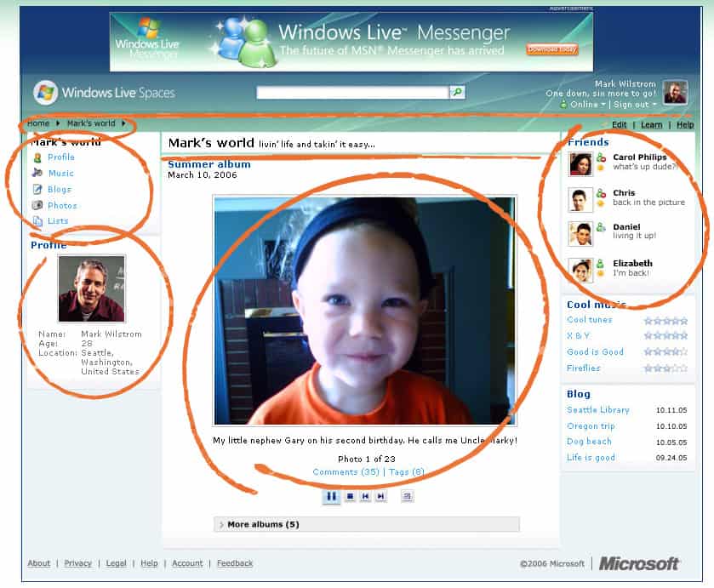Image resolution: width=714 pixels, height=588 pixels.
Task: Open the Music link in sidebar
Action: click(60, 173)
